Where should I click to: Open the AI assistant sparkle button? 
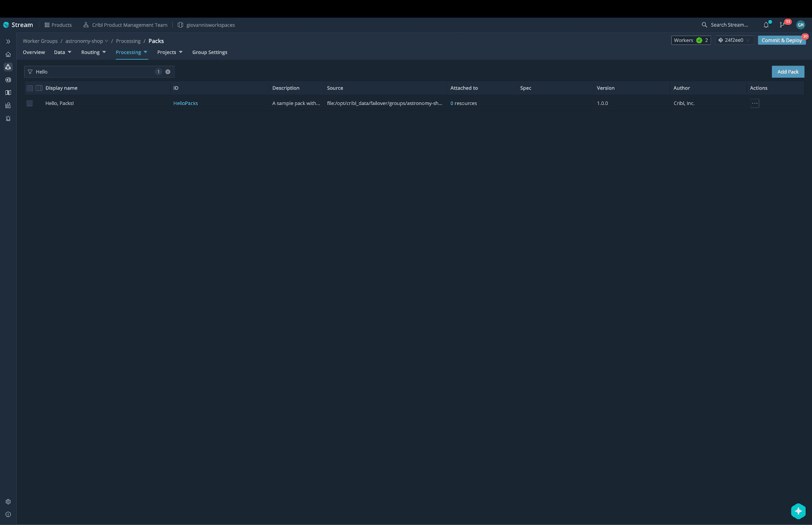click(x=798, y=511)
